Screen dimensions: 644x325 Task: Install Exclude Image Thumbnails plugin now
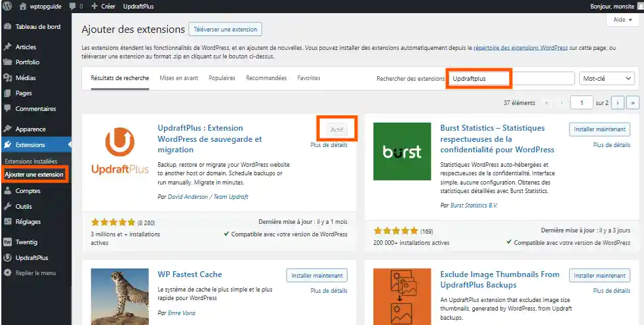point(599,276)
